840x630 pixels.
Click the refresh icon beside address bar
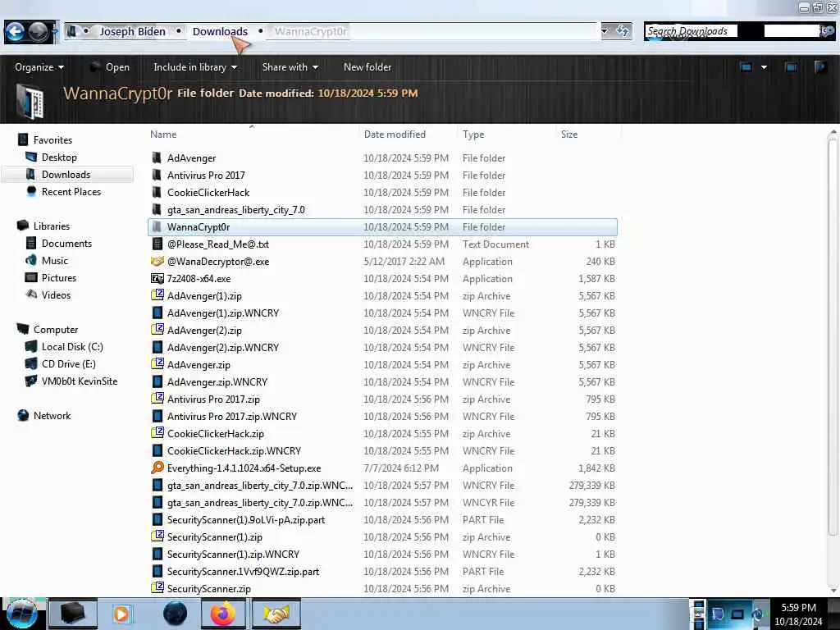(x=623, y=31)
